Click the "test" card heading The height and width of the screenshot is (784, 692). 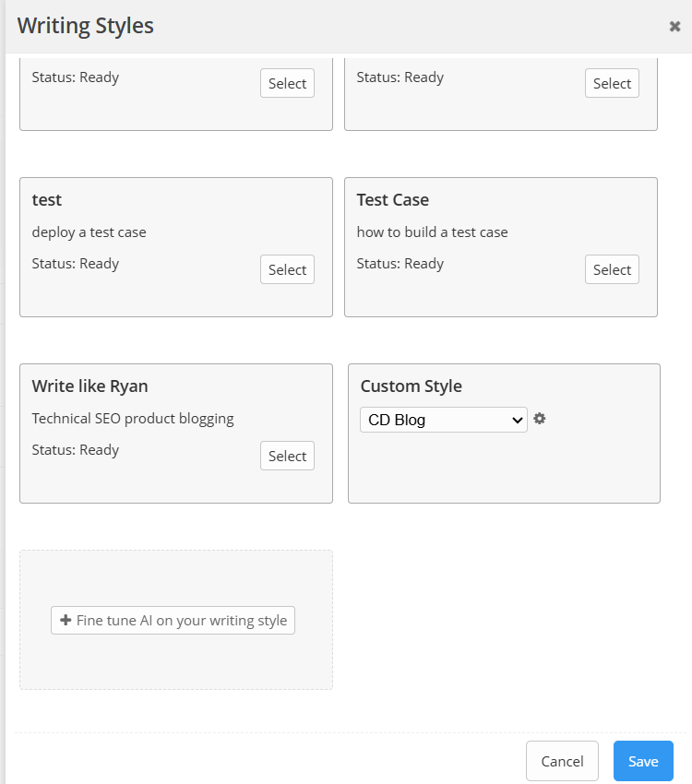[x=47, y=199]
